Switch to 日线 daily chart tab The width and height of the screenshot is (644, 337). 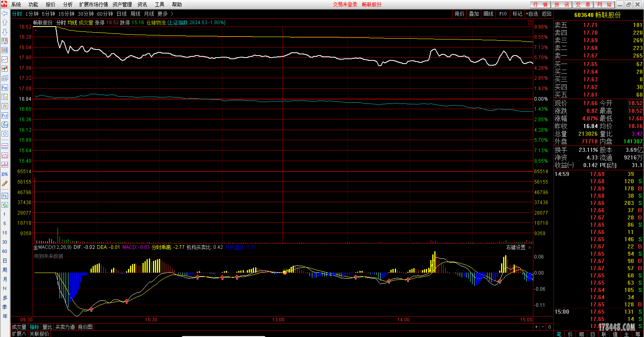[x=122, y=14]
